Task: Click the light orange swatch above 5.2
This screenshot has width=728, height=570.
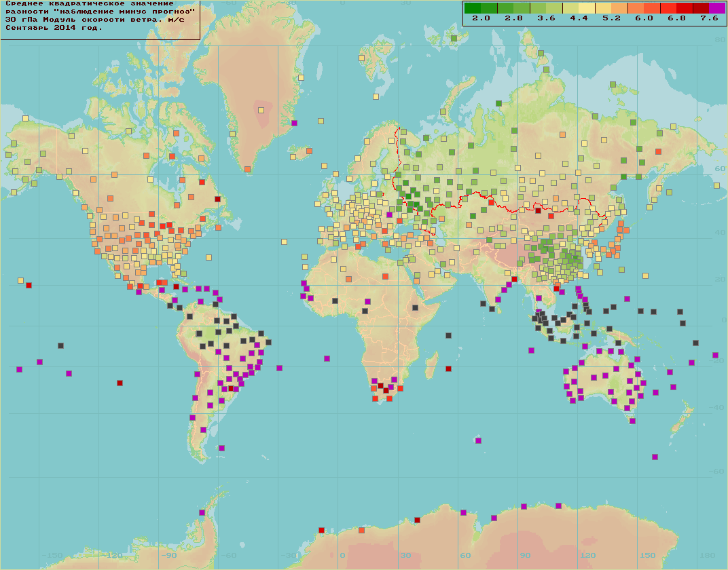Action: [x=619, y=8]
